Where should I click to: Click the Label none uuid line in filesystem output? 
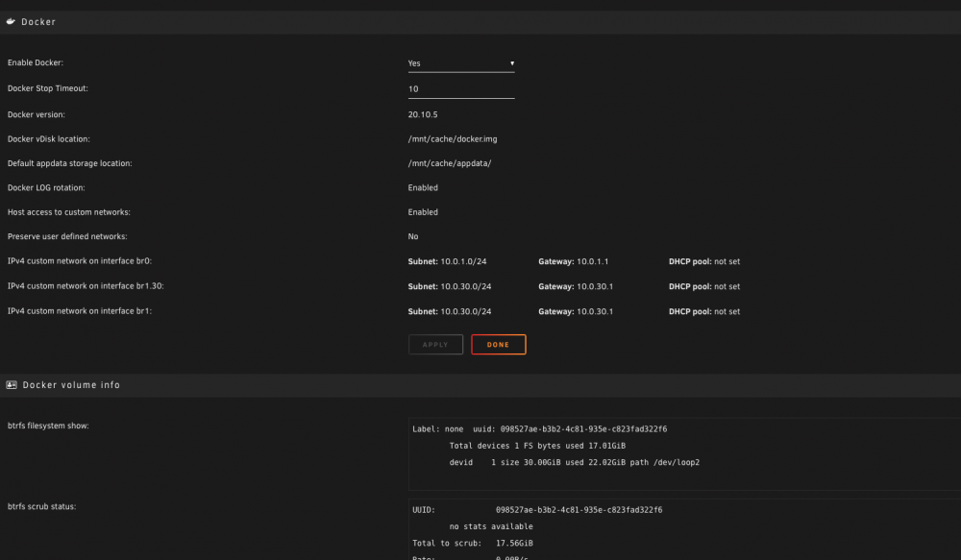[x=539, y=428]
